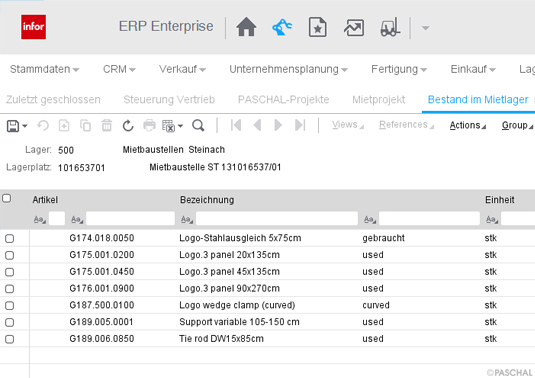The height and width of the screenshot is (378, 535).
Task: Switch to Mietprojekt tab
Action: 378,100
